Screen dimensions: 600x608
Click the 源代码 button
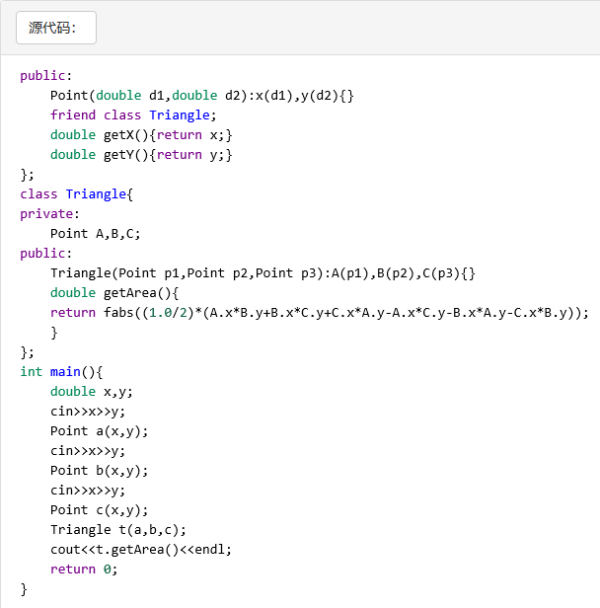(x=56, y=28)
